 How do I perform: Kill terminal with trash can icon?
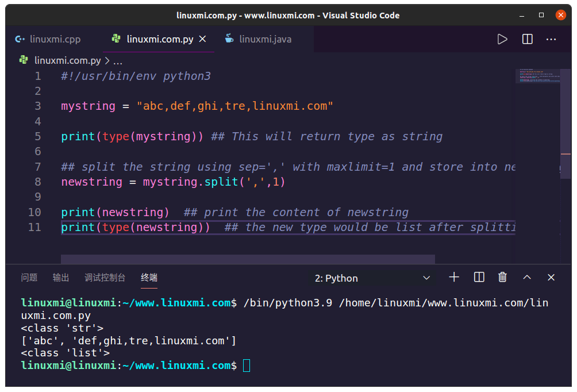coord(502,278)
